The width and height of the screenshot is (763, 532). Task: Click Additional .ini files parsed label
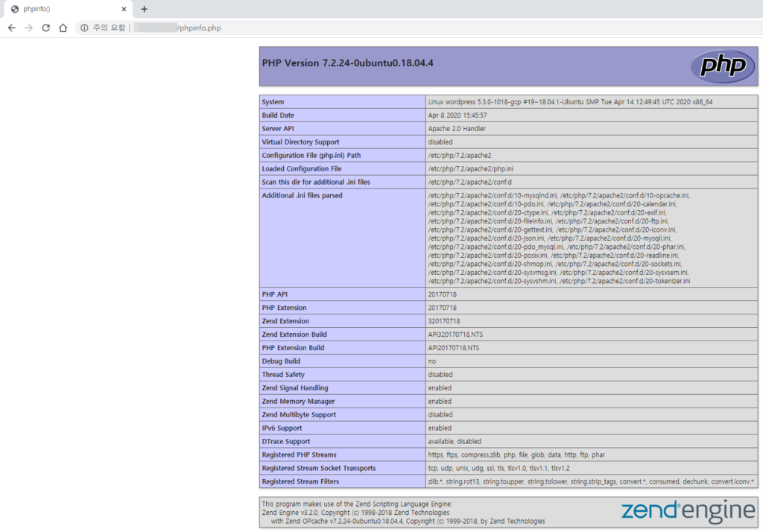tap(303, 196)
